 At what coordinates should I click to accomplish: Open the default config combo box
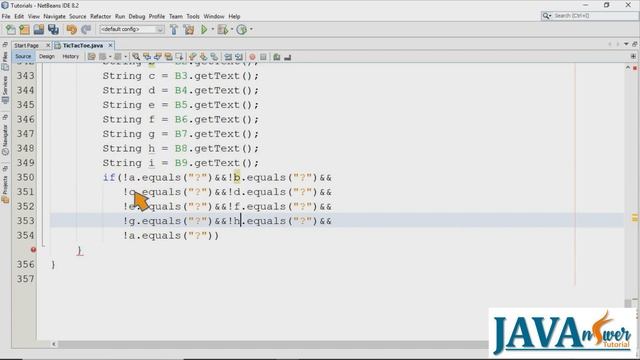pos(131,29)
